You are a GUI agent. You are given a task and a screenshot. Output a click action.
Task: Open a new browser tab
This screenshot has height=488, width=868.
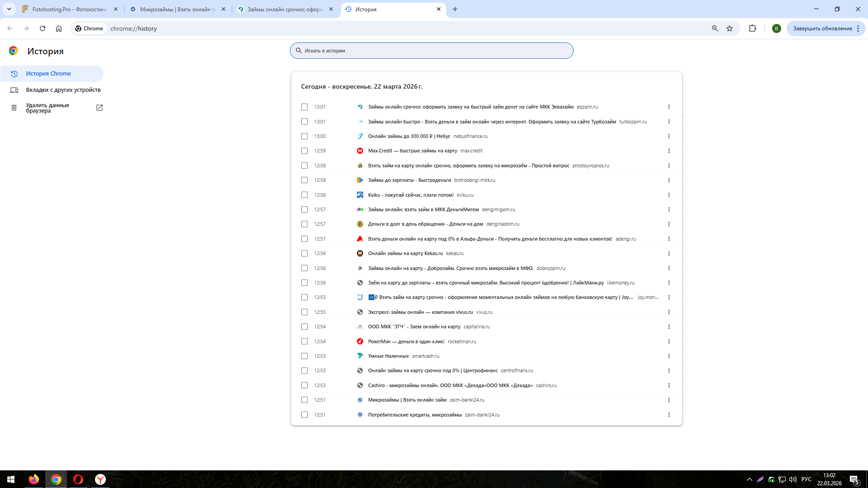pyautogui.click(x=455, y=9)
